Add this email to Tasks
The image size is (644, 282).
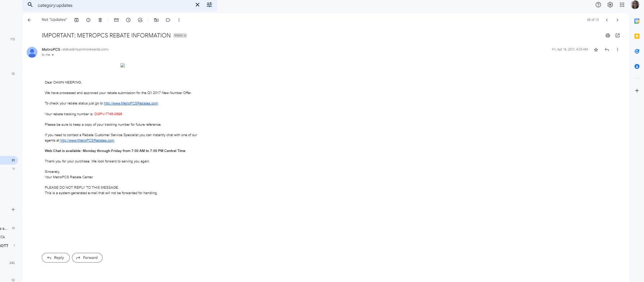[x=140, y=20]
